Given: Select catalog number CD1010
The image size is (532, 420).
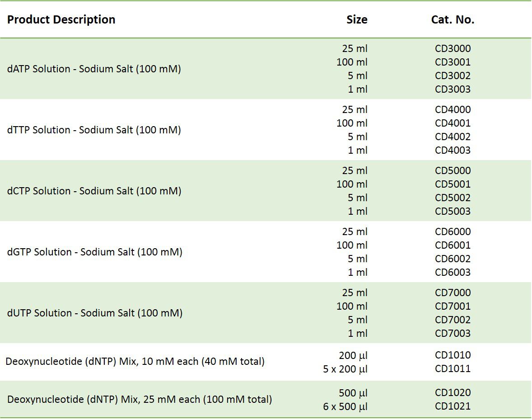Looking at the screenshot, I should [x=453, y=355].
